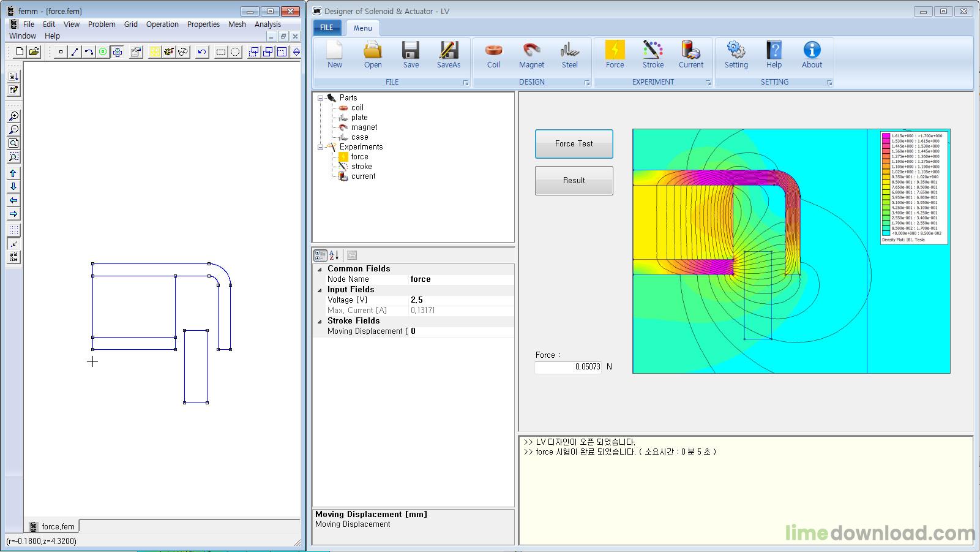Select femm's operate on arc segments tool
980x552 pixels.
point(89,52)
